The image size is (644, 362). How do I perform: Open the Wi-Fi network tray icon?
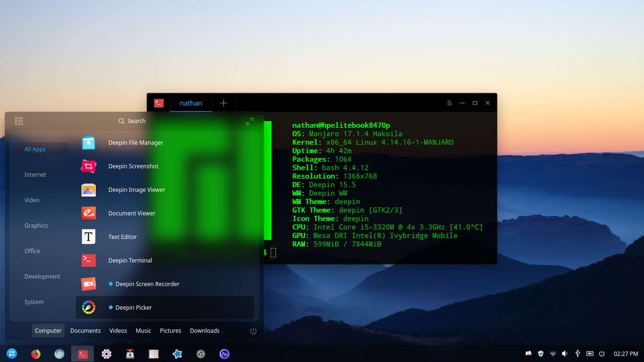[553, 354]
